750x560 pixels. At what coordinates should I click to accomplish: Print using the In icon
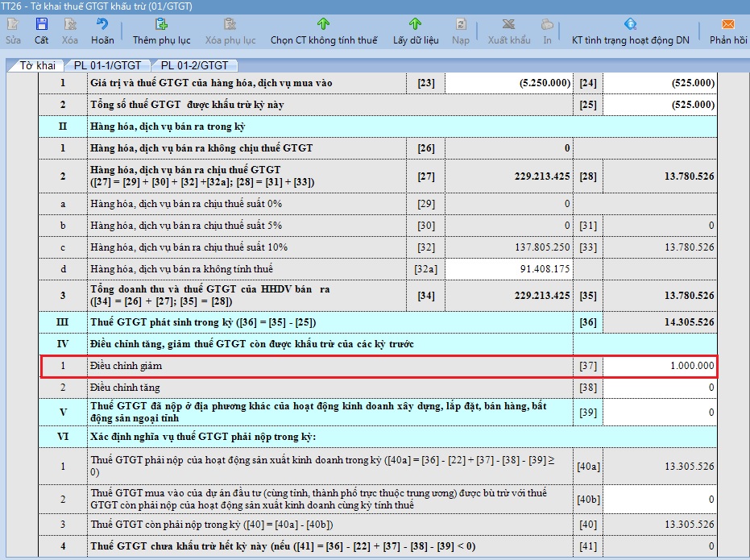(547, 24)
